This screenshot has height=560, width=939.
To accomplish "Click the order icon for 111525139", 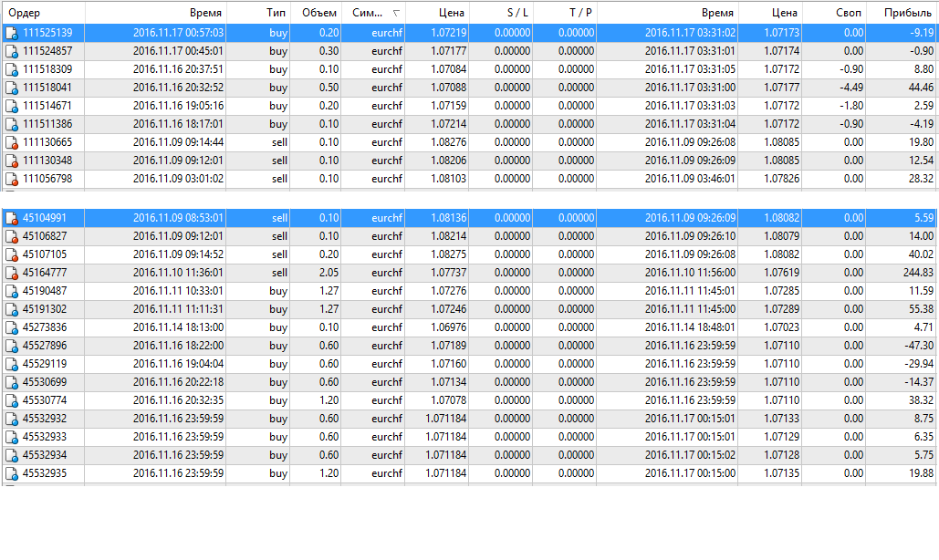I will click(x=11, y=34).
